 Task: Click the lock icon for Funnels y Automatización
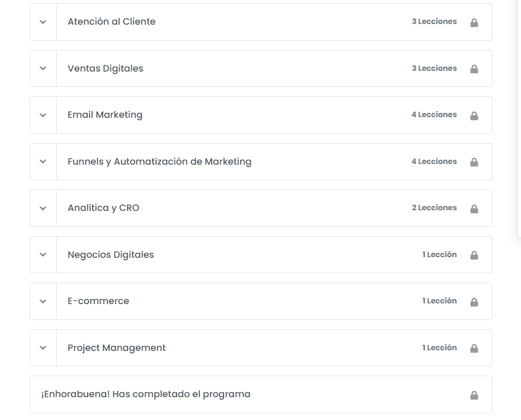pos(474,162)
